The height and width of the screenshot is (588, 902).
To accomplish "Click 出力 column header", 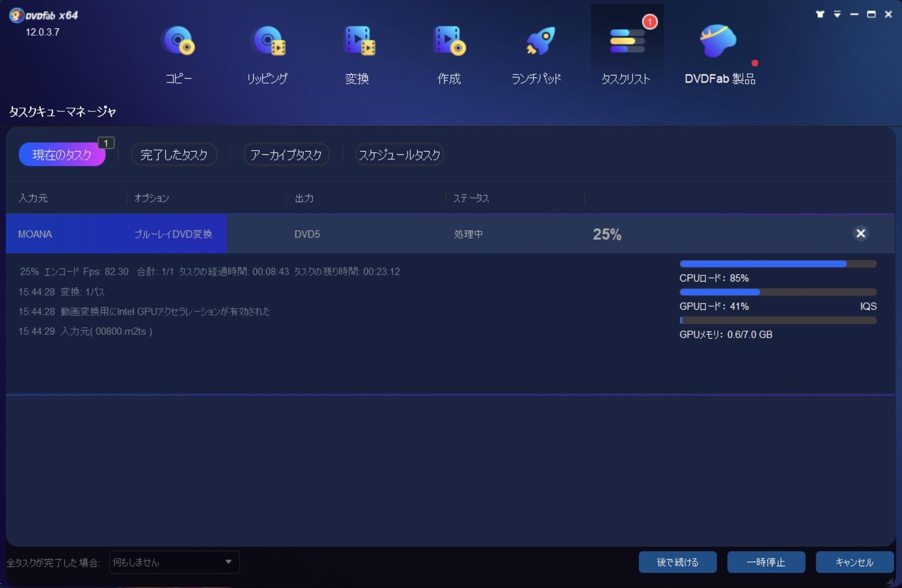I will [304, 198].
